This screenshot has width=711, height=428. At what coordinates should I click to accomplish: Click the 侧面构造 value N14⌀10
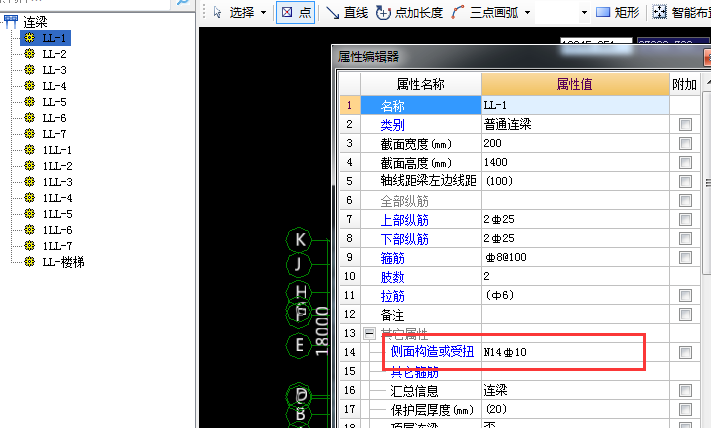point(575,352)
